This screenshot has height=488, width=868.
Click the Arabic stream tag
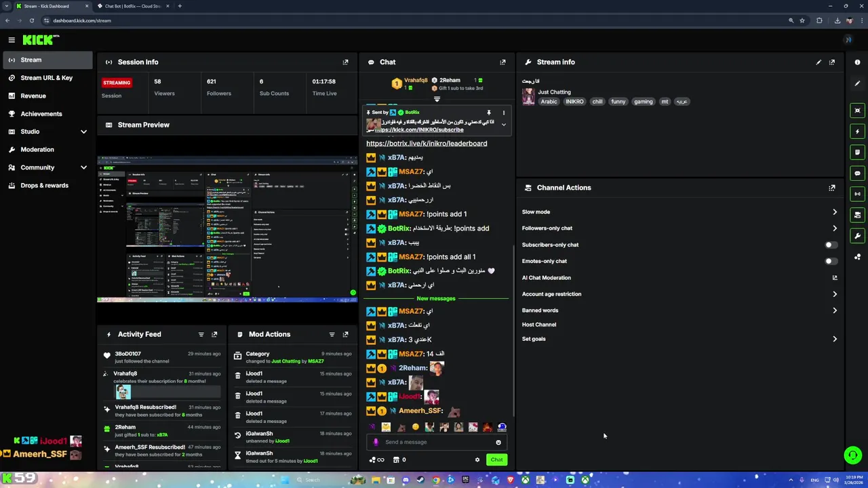[x=549, y=102]
